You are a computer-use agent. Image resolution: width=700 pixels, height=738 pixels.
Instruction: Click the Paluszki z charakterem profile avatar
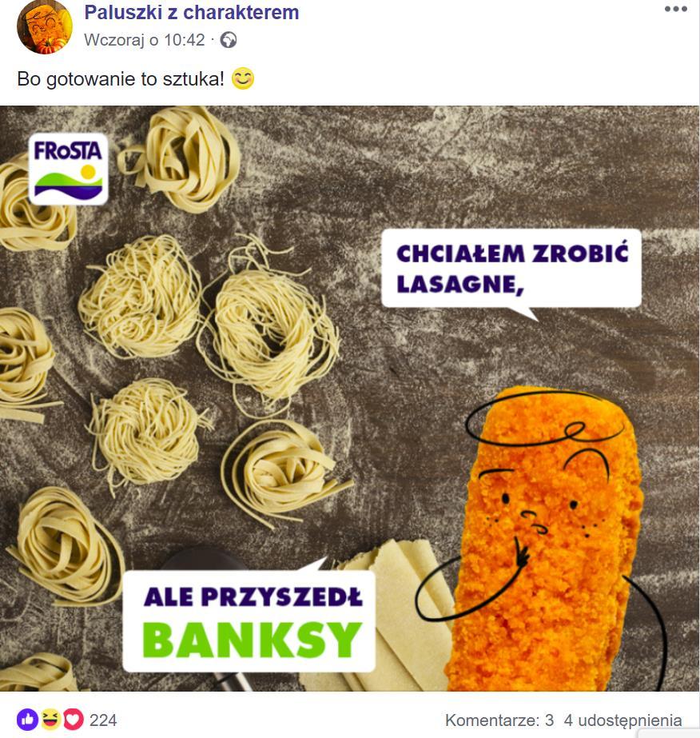44,27
